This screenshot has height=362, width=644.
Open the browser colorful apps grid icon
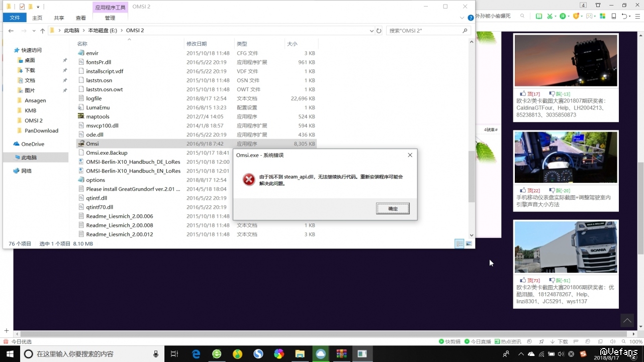point(602,16)
